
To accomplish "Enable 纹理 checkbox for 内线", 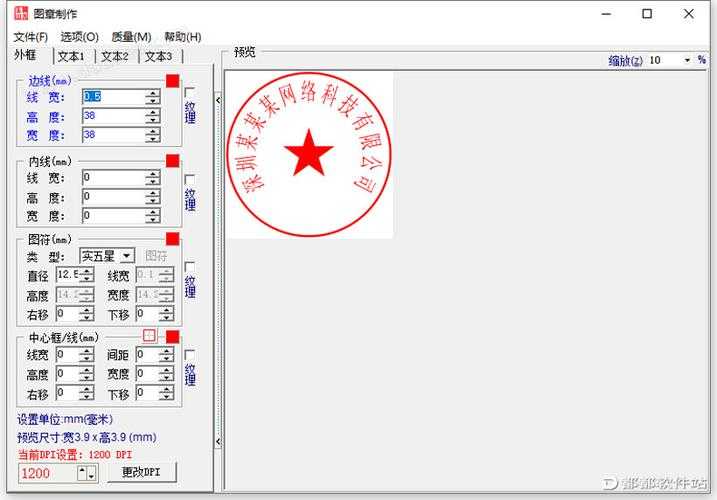I will click(x=190, y=179).
